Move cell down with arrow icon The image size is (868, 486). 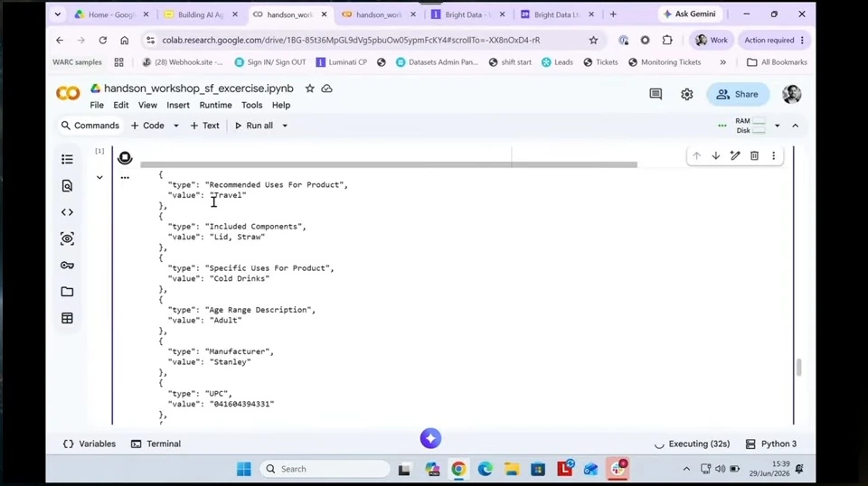pos(716,156)
